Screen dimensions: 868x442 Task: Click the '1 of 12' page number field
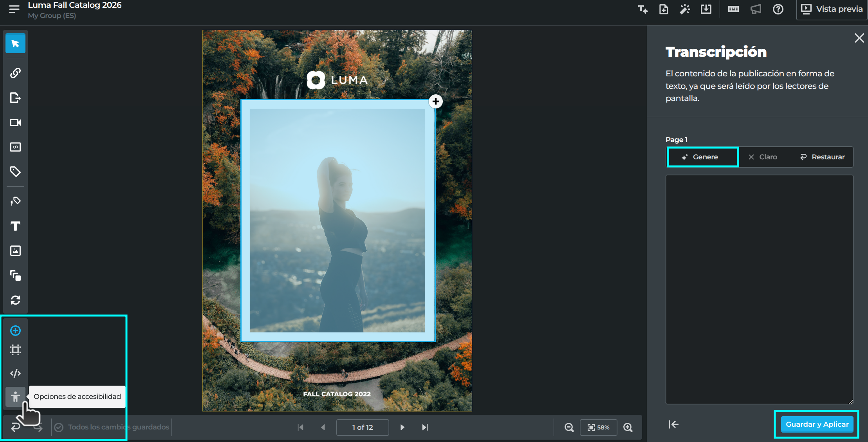tap(363, 427)
